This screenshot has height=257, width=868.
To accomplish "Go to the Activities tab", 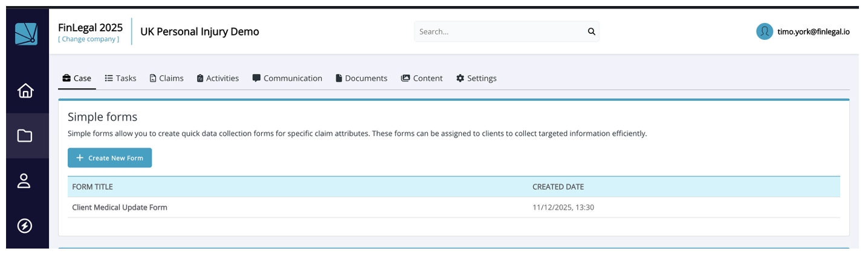I will pyautogui.click(x=218, y=78).
